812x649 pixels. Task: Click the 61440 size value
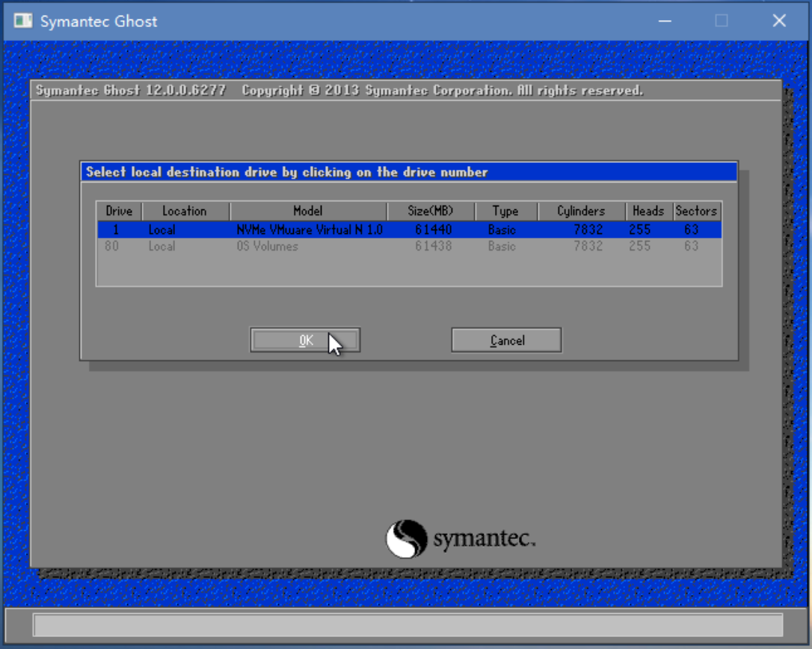click(434, 230)
